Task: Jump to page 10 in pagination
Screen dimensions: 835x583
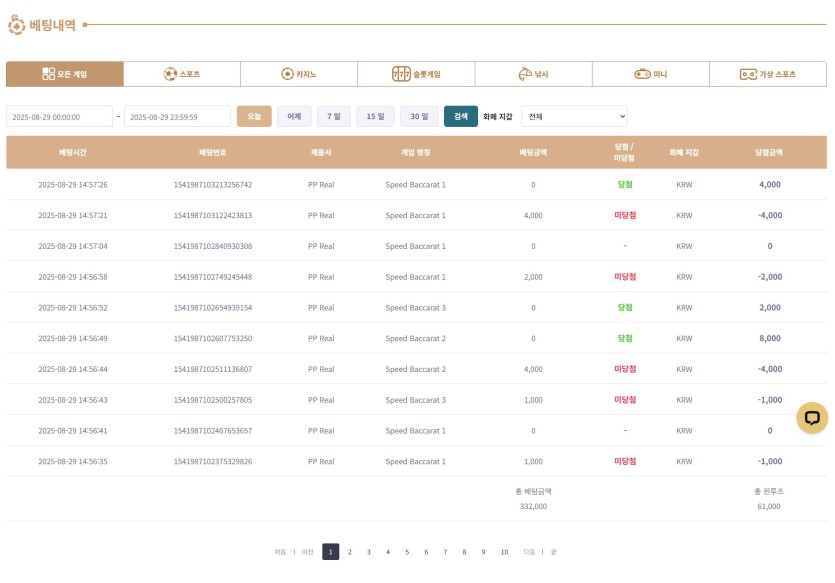Action: (504, 552)
